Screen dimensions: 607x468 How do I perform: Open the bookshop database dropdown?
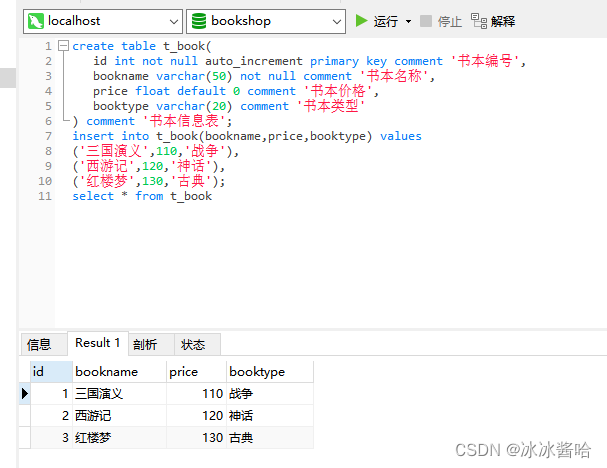click(x=337, y=22)
